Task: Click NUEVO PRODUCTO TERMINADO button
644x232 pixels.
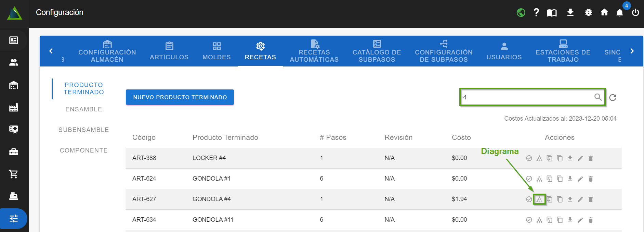Action: coord(180,97)
